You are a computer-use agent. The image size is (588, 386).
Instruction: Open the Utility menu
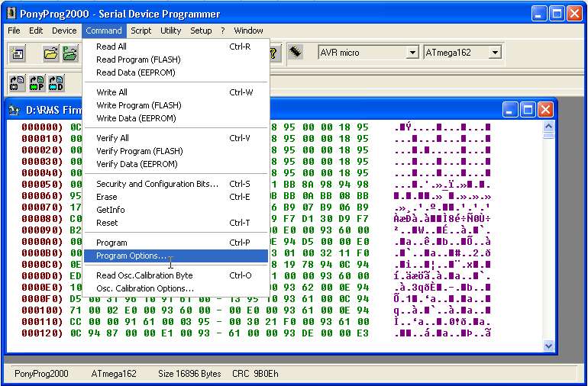pyautogui.click(x=170, y=31)
